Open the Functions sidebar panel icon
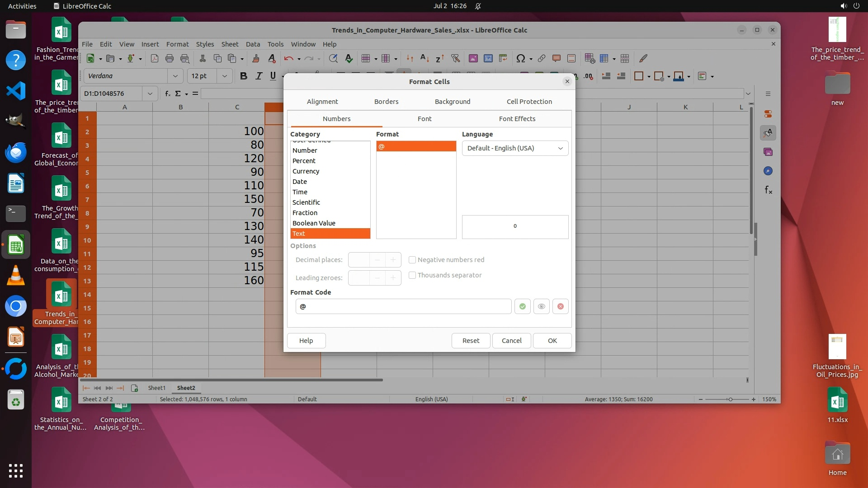The width and height of the screenshot is (868, 488). pyautogui.click(x=768, y=190)
